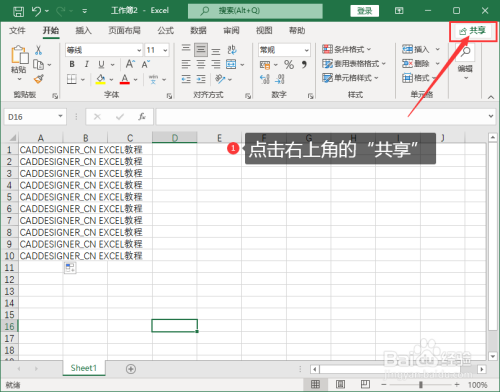Image resolution: width=500 pixels, height=392 pixels.
Task: Click the Align Right icon
Action: click(x=216, y=64)
